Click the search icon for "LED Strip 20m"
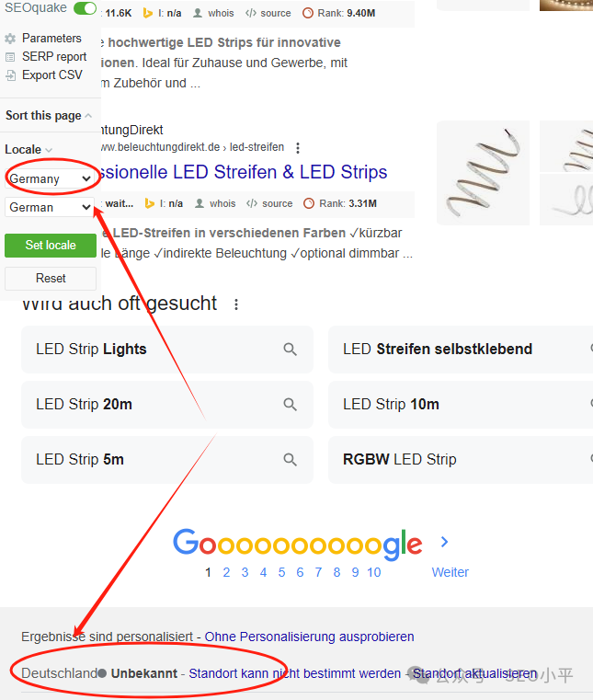This screenshot has height=700, width=593. (291, 405)
